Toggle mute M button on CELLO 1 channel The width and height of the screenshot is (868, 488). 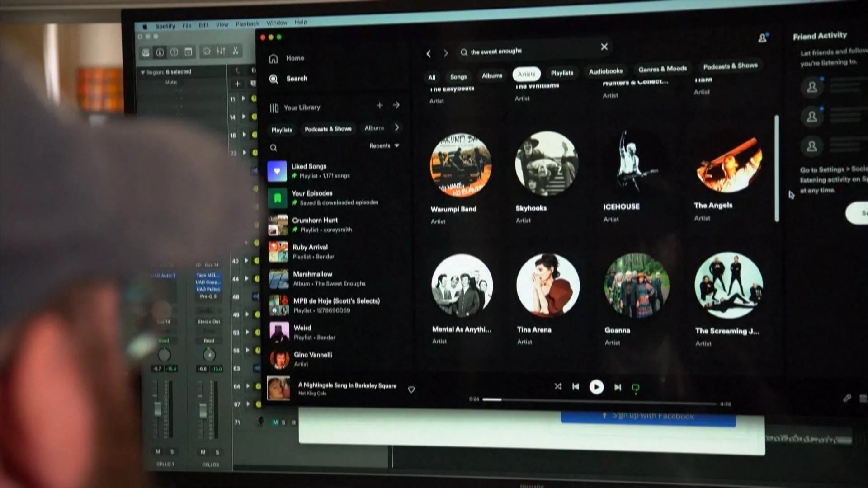pyautogui.click(x=158, y=451)
